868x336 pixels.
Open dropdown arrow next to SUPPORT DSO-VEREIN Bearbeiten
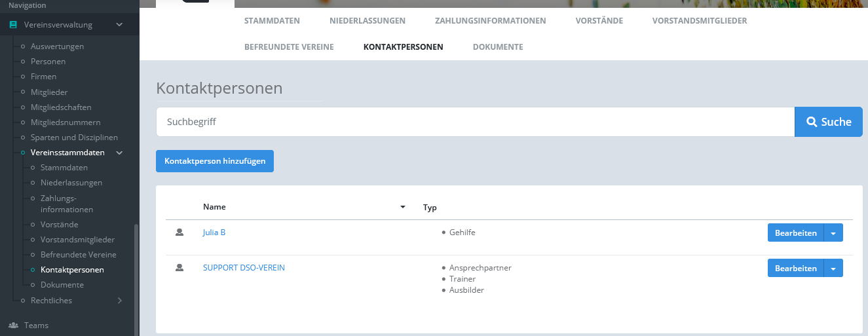pos(833,268)
